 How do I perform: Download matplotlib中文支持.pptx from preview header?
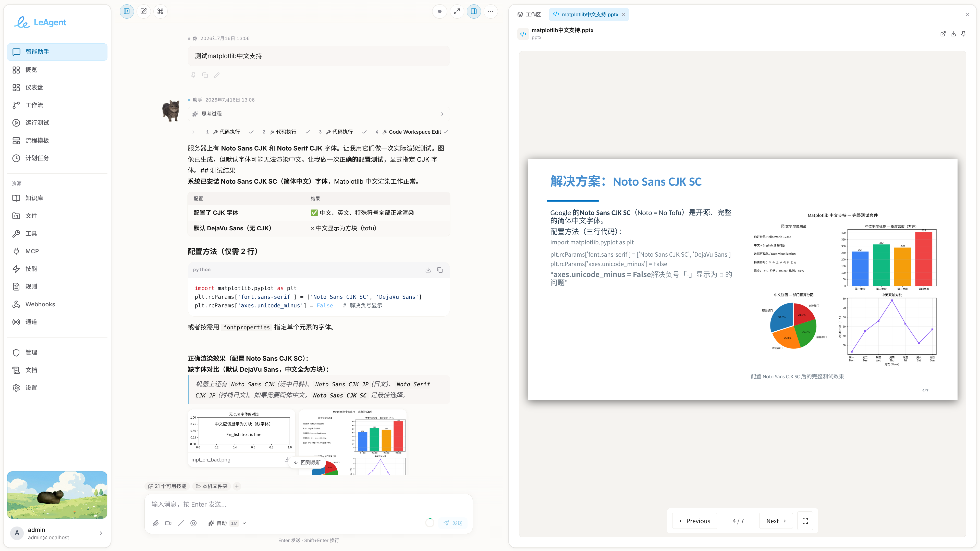click(953, 34)
